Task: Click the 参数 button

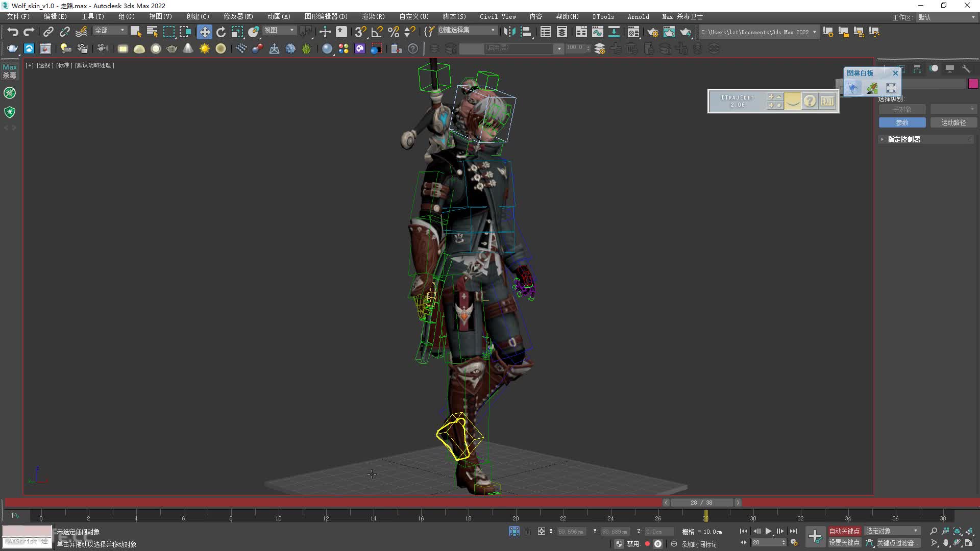Action: click(x=902, y=122)
